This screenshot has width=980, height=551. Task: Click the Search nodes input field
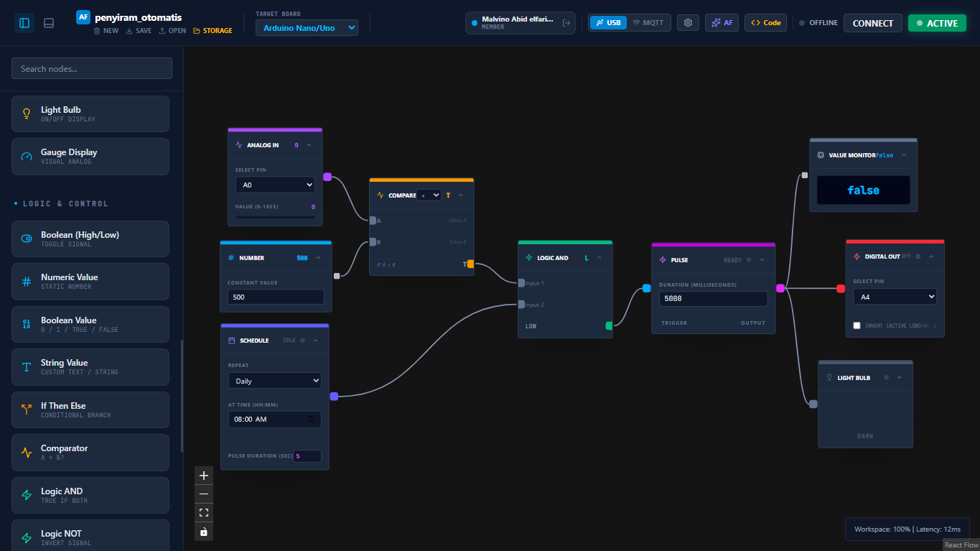(92, 68)
